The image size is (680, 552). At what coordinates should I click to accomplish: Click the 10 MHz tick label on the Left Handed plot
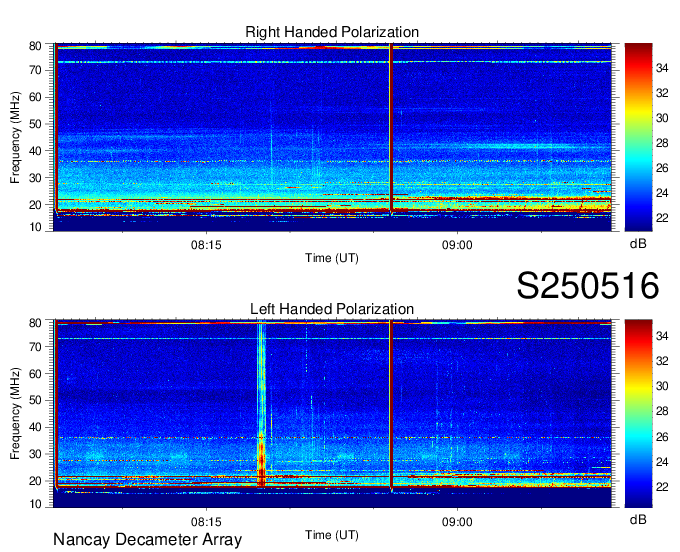[x=35, y=504]
